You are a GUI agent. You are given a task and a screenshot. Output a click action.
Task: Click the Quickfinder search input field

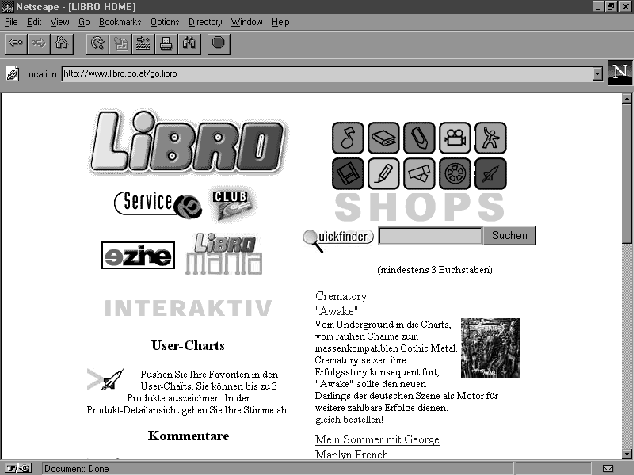coord(431,236)
